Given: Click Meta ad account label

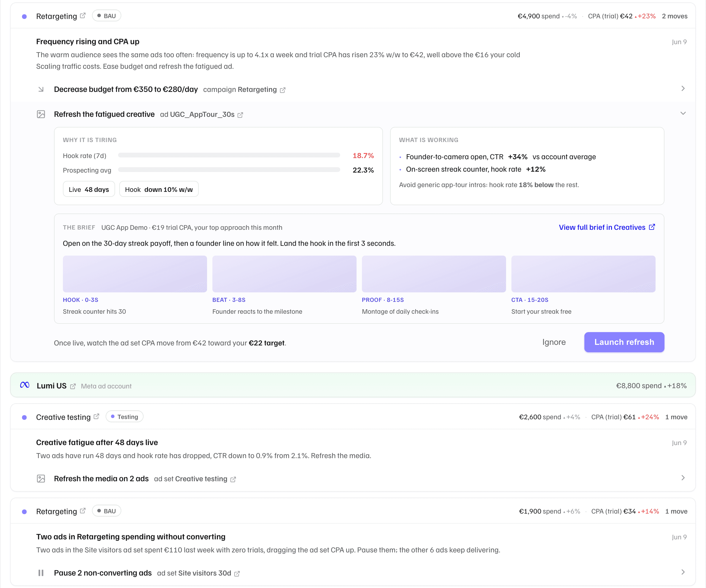Looking at the screenshot, I should (x=106, y=386).
